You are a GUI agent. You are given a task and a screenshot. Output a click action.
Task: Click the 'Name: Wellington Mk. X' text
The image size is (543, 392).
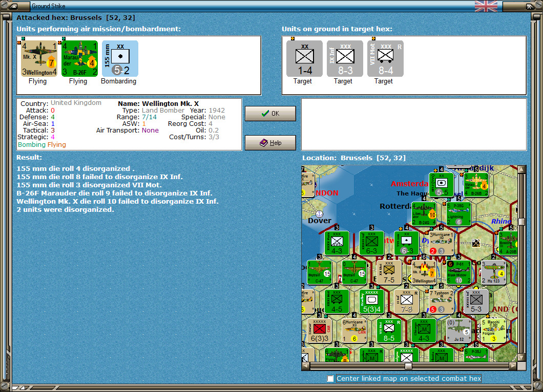coord(158,103)
